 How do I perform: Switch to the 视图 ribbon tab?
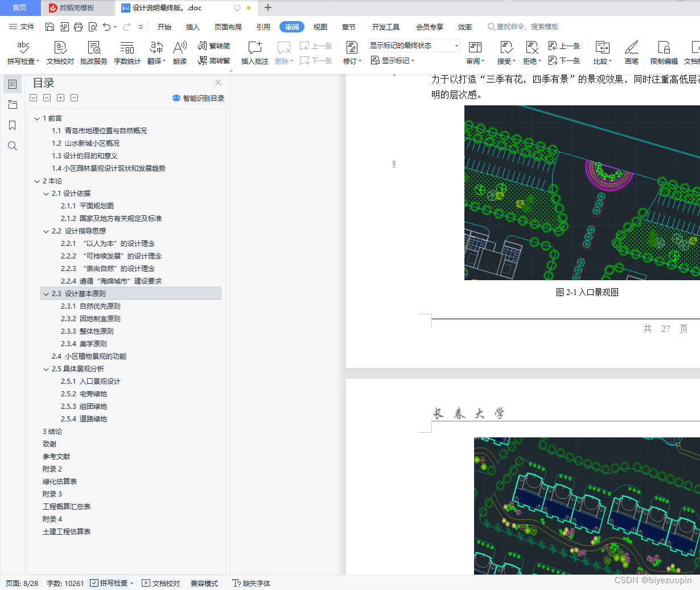(x=320, y=27)
